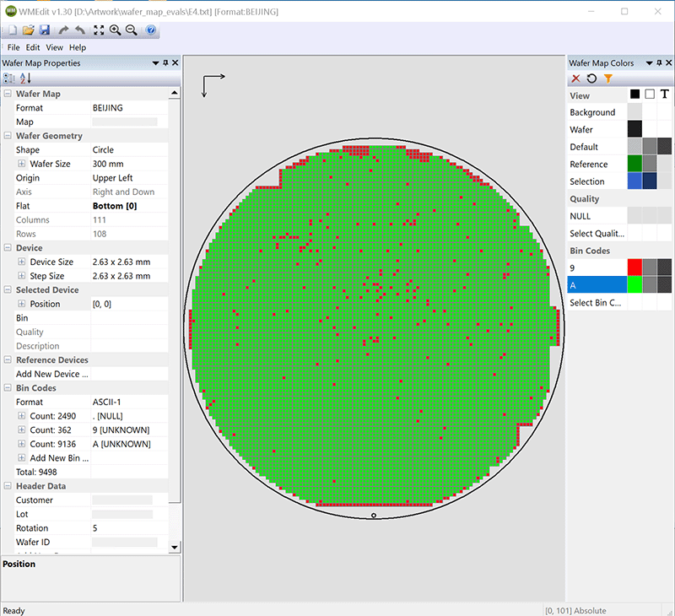Screen dimensions: 675x616
Task: Click the white outline square in View header
Action: point(650,94)
